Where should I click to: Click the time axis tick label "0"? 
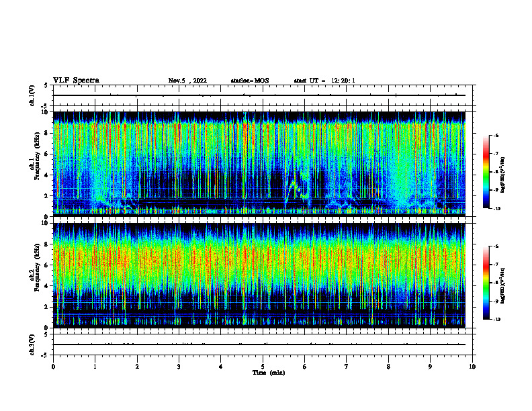(x=53, y=367)
